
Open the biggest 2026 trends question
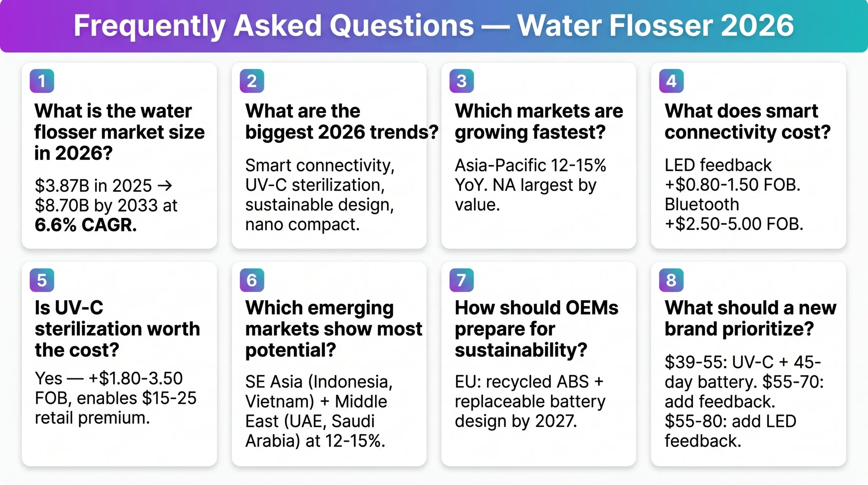click(341, 121)
